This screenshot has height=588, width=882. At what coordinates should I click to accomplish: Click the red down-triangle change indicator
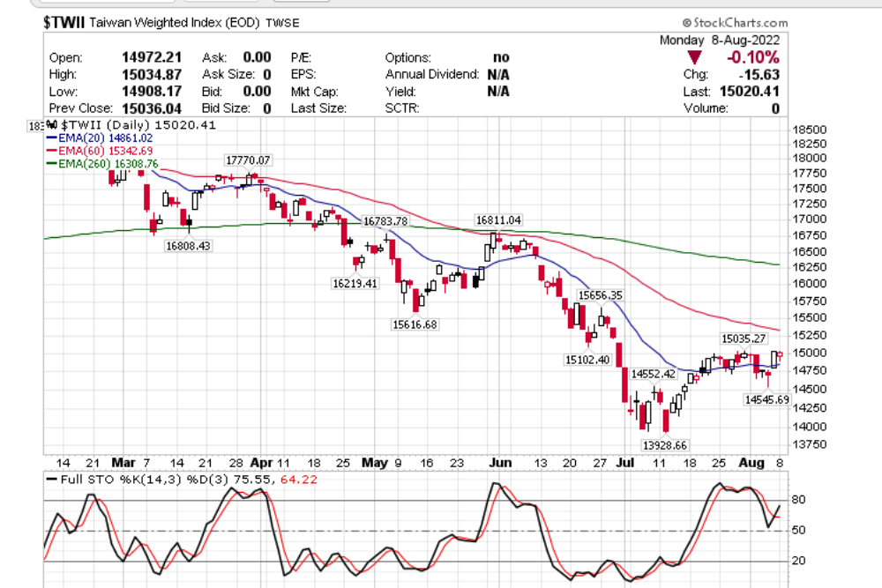pyautogui.click(x=695, y=57)
